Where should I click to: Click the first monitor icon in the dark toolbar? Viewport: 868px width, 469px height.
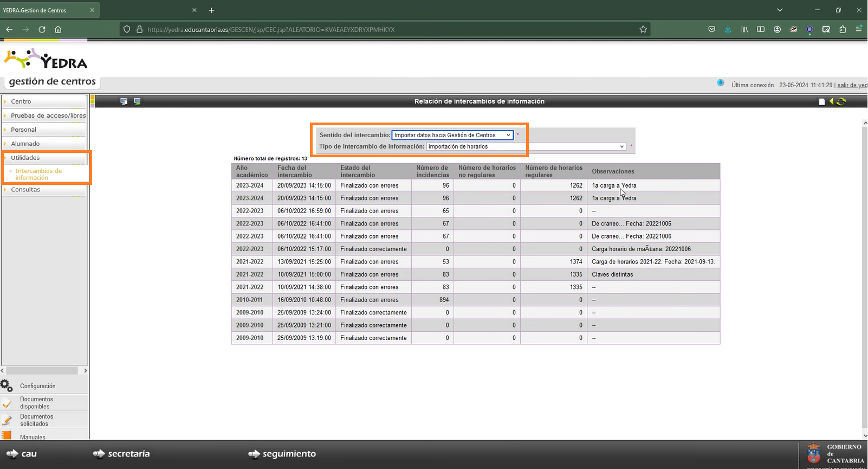[124, 101]
